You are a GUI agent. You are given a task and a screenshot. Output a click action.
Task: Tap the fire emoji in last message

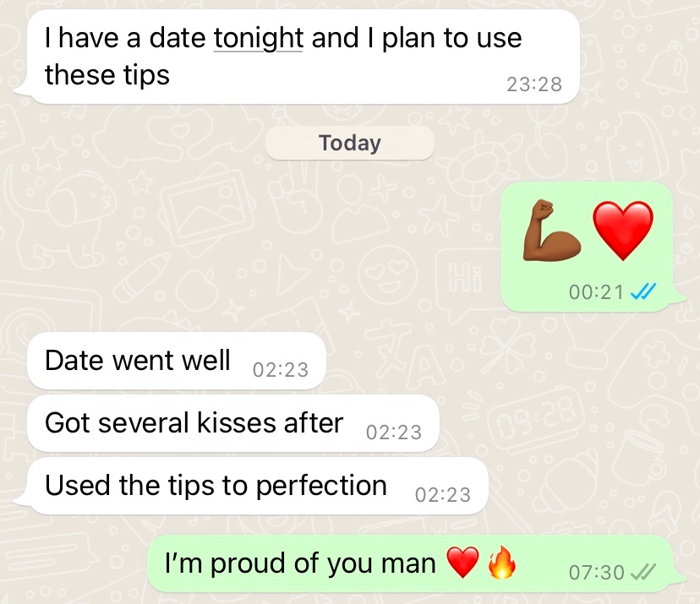tap(502, 562)
